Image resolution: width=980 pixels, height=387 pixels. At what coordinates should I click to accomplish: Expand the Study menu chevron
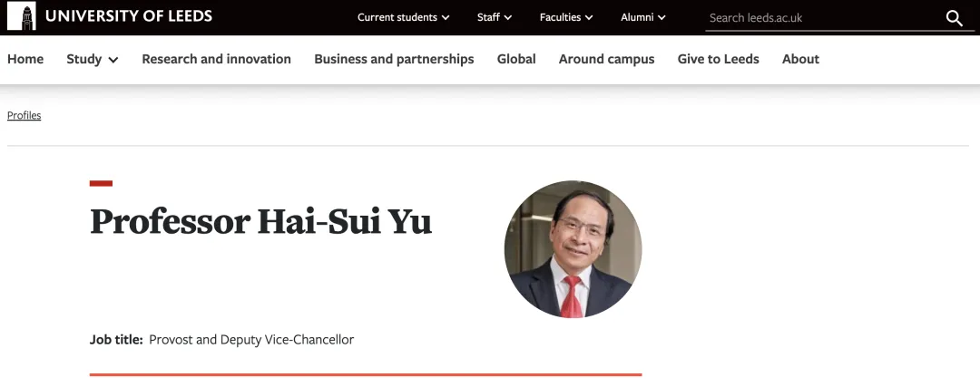[x=113, y=60]
